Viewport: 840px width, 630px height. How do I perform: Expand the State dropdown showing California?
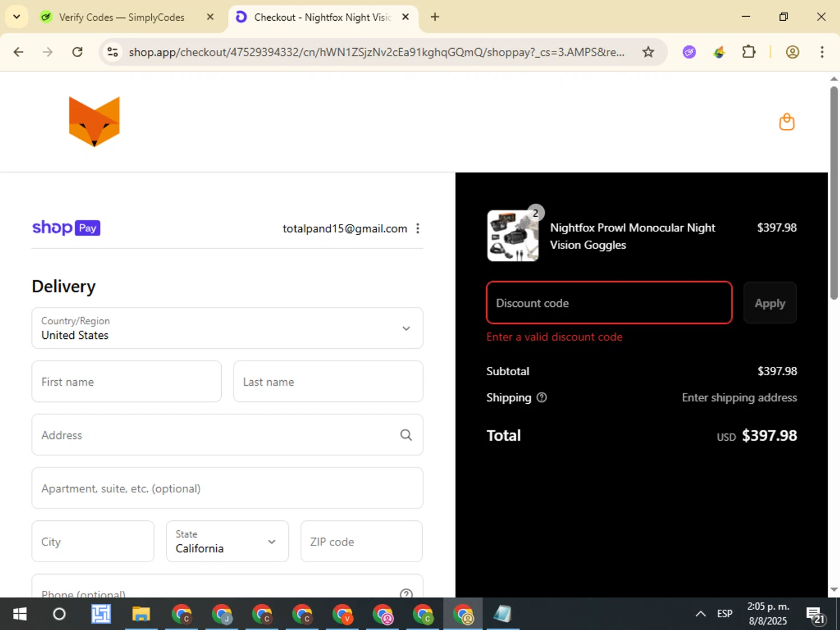(x=227, y=542)
